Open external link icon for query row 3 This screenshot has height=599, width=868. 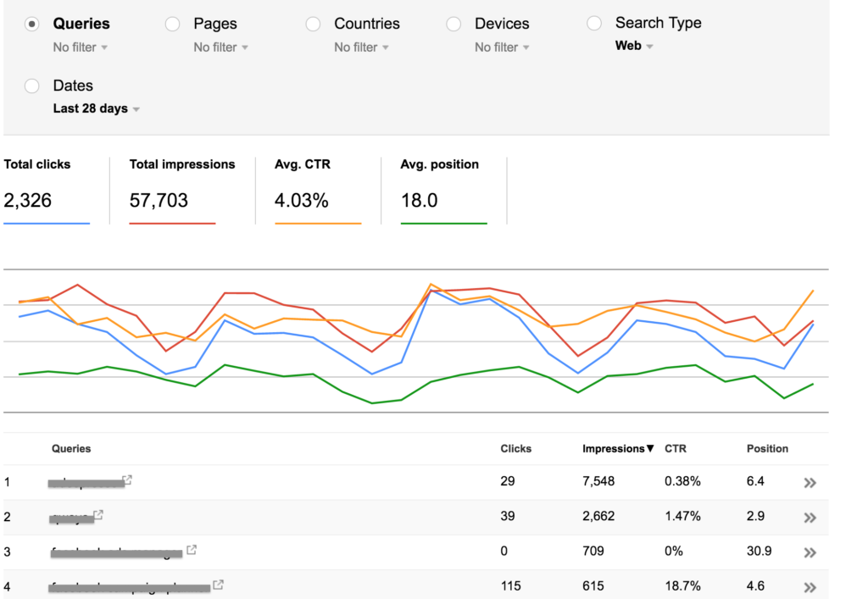pos(192,550)
